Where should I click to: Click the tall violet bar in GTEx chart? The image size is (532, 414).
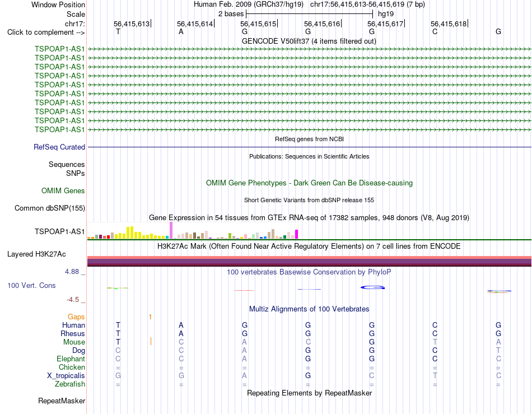pos(171,230)
